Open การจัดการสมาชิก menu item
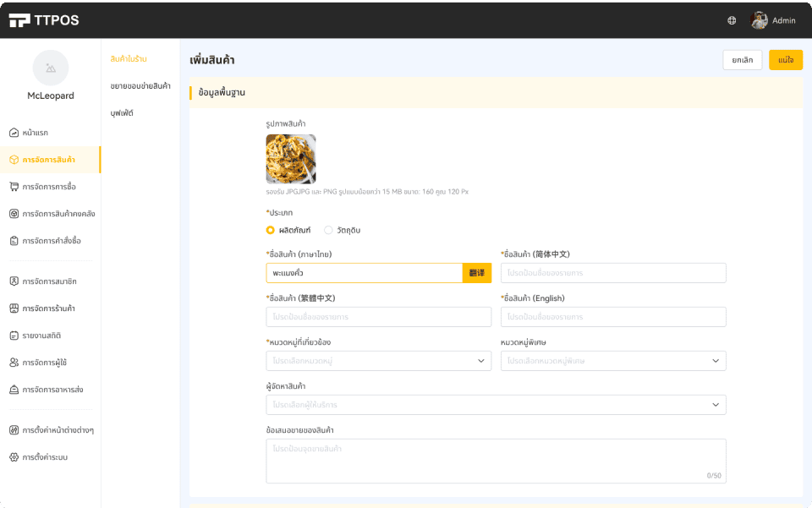The height and width of the screenshot is (508, 812). (50, 281)
